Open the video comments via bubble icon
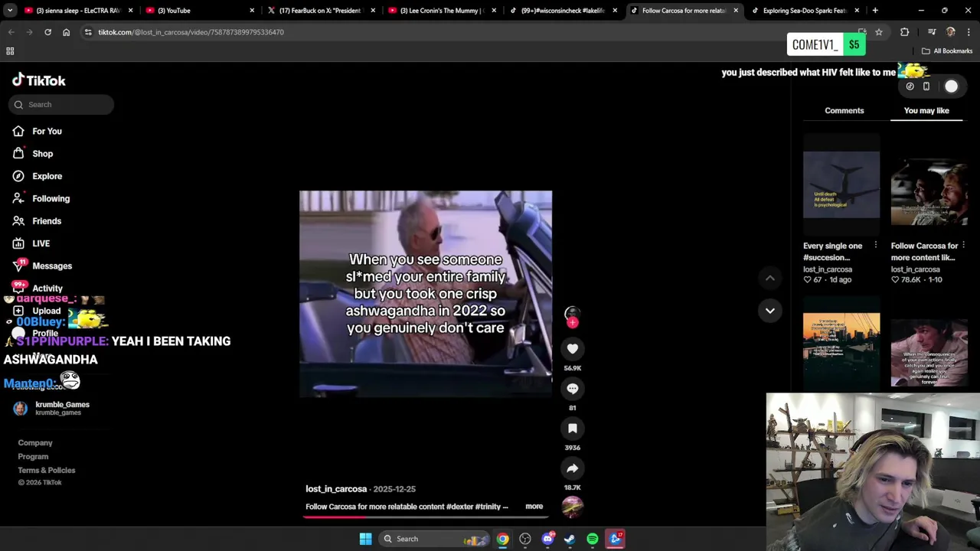Viewport: 980px width, 551px height. click(573, 389)
